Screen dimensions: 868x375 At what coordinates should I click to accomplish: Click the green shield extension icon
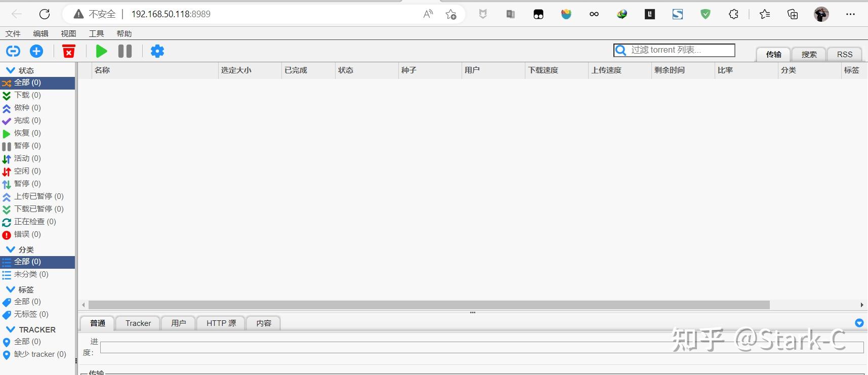click(706, 14)
